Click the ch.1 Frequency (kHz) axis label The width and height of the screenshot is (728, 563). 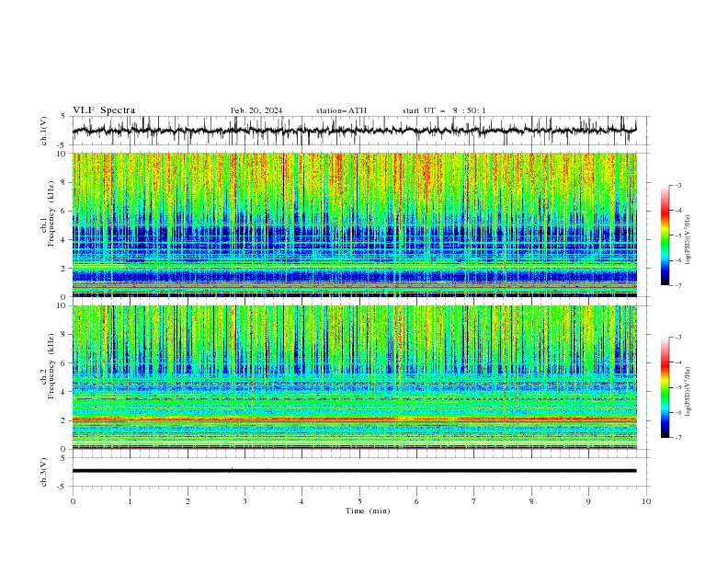pos(48,213)
